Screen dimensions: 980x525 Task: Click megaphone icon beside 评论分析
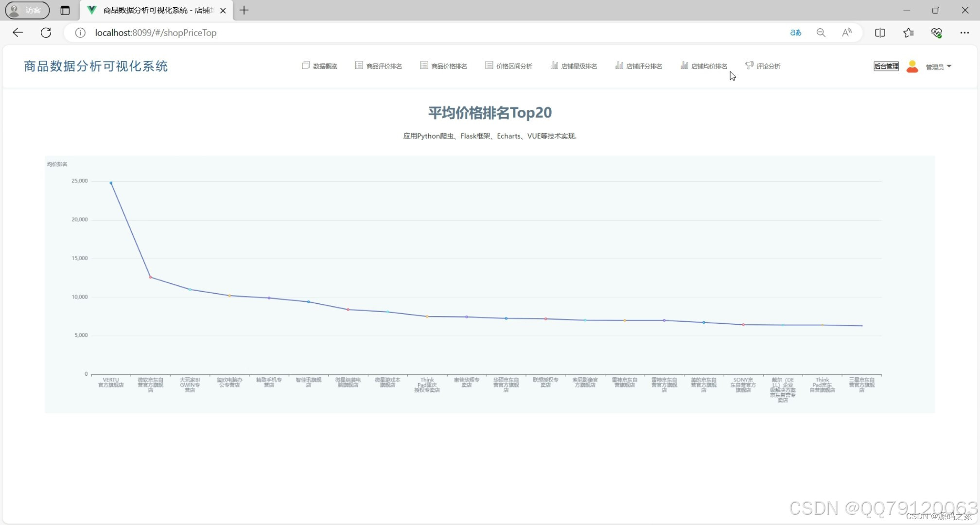tap(749, 65)
